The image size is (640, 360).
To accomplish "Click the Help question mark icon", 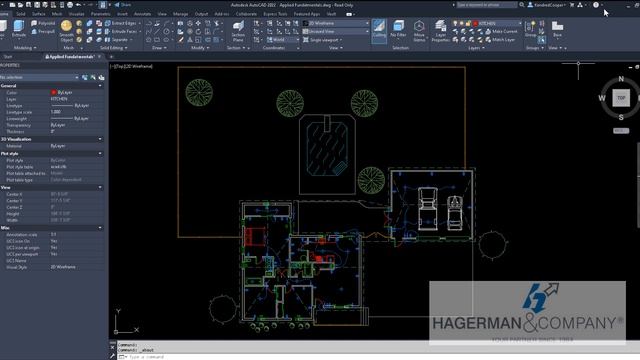I will click(596, 5).
